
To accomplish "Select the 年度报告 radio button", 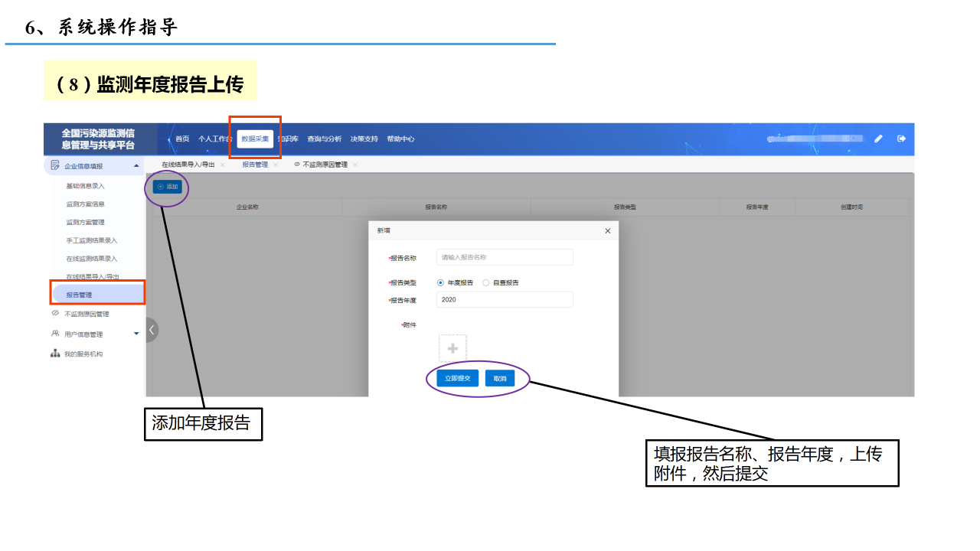I will (440, 282).
